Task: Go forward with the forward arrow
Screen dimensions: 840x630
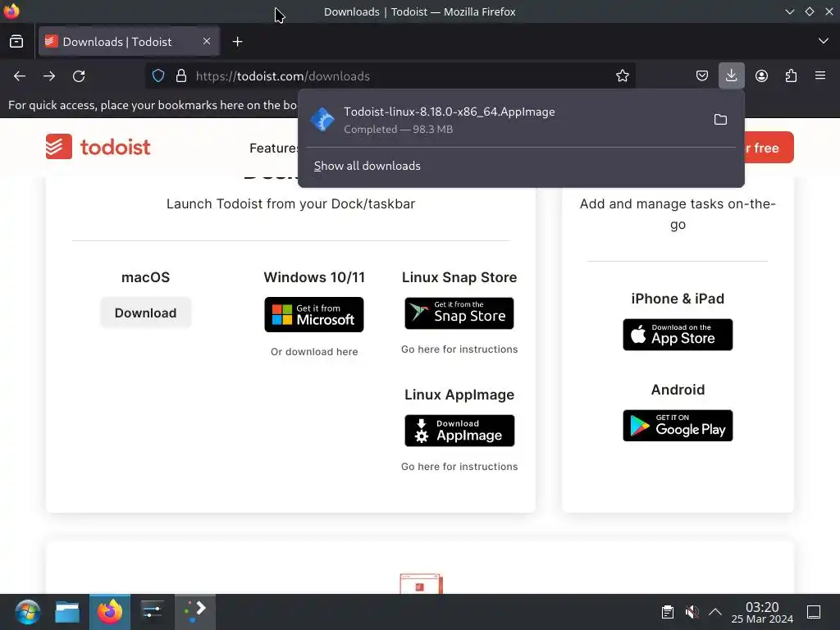Action: 49,76
